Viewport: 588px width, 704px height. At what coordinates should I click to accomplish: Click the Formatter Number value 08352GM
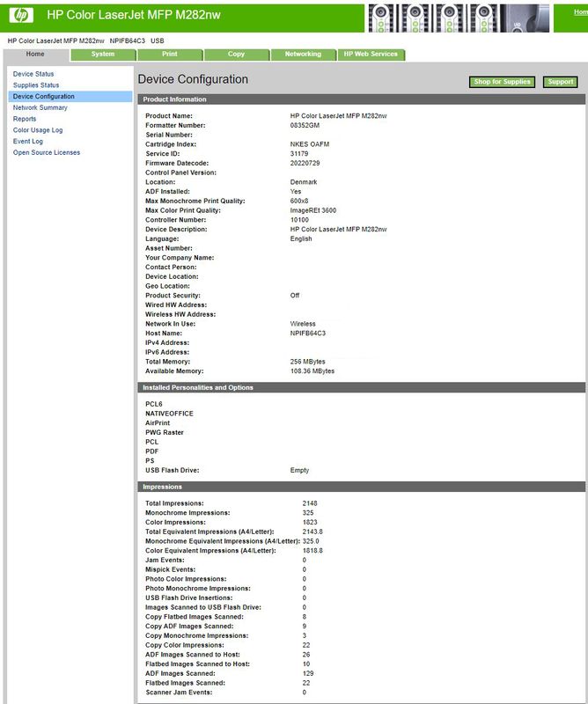305,125
